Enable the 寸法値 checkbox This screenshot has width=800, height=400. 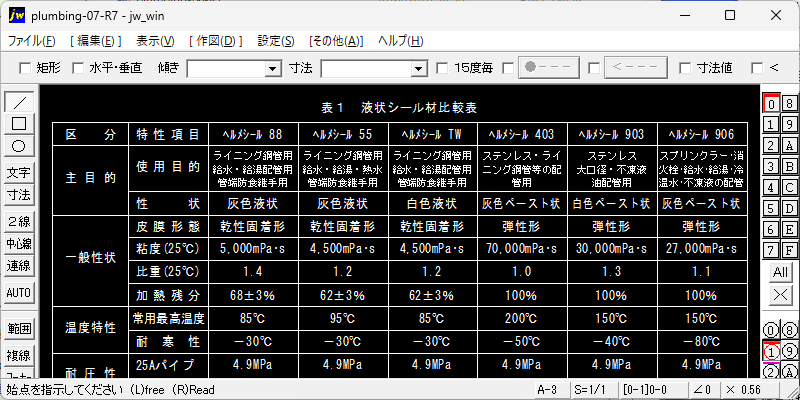(685, 68)
